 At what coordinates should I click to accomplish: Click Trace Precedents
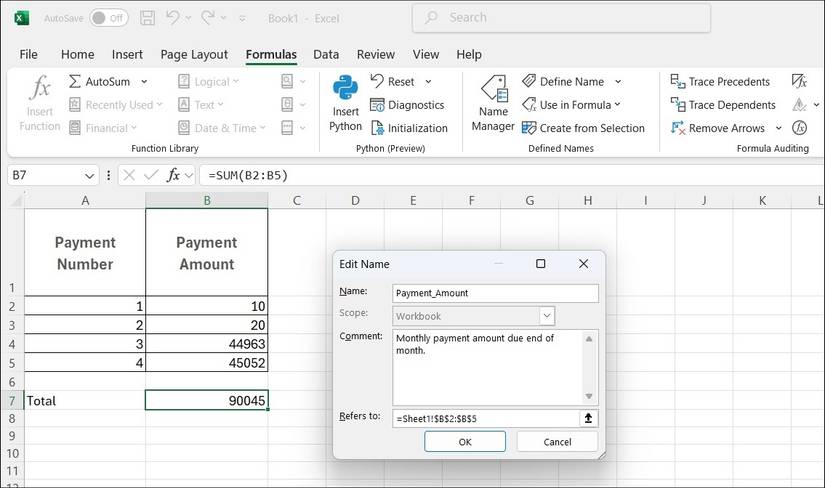pyautogui.click(x=720, y=82)
